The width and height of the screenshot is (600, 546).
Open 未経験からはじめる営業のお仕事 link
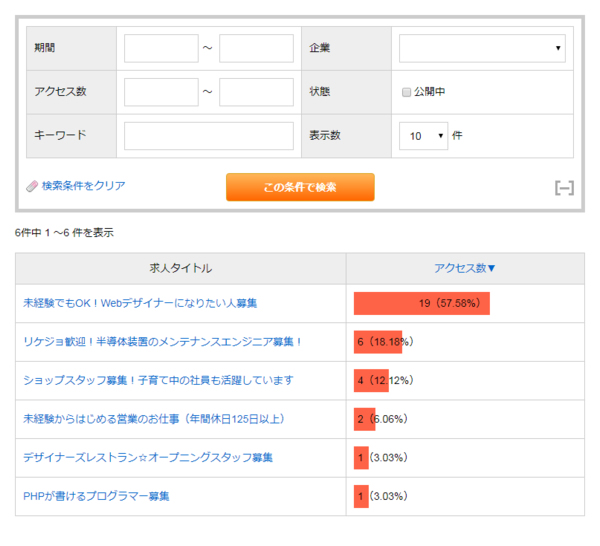click(154, 419)
